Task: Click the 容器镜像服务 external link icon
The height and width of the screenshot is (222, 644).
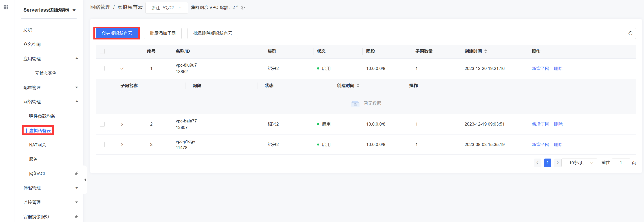Action: tap(77, 216)
